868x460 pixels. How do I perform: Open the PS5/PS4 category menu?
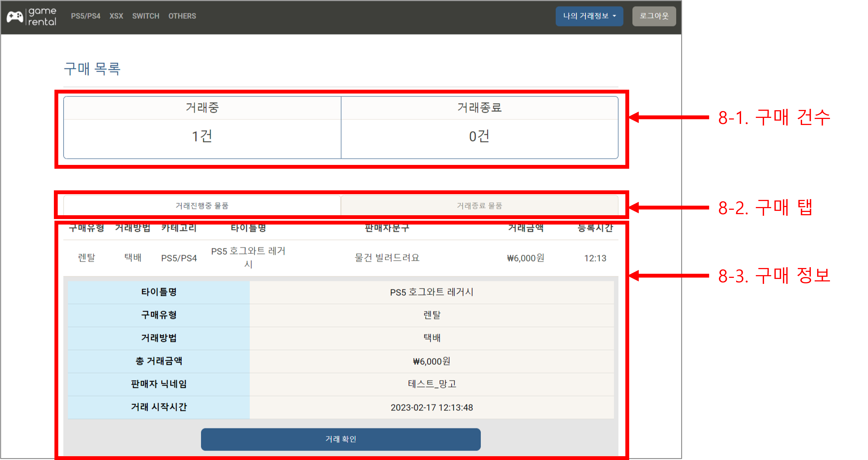coord(85,16)
